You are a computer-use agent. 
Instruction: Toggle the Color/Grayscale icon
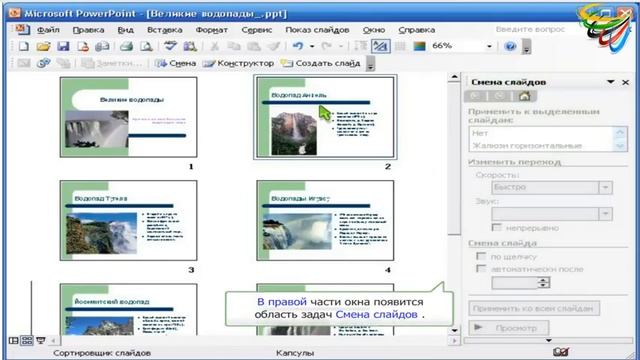420,46
